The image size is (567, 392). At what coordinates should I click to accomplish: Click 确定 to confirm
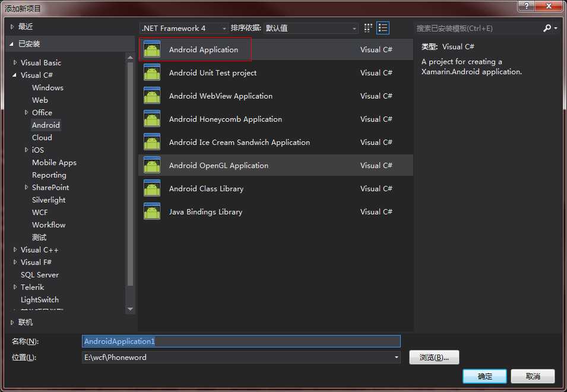click(x=484, y=377)
